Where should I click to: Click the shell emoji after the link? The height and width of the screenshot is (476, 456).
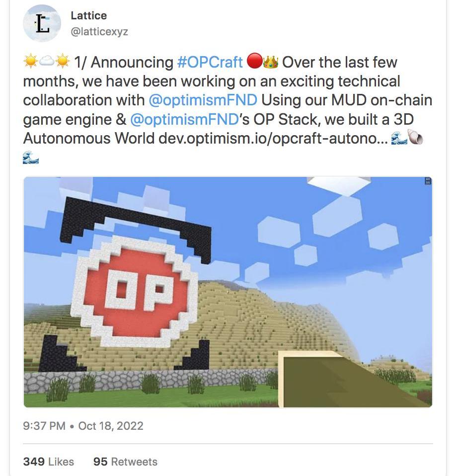(416, 137)
